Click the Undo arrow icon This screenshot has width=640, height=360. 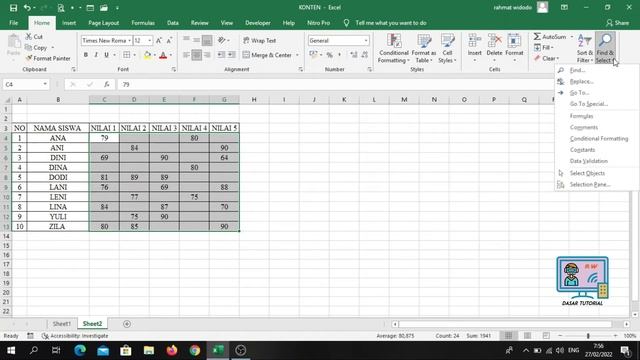(x=27, y=8)
